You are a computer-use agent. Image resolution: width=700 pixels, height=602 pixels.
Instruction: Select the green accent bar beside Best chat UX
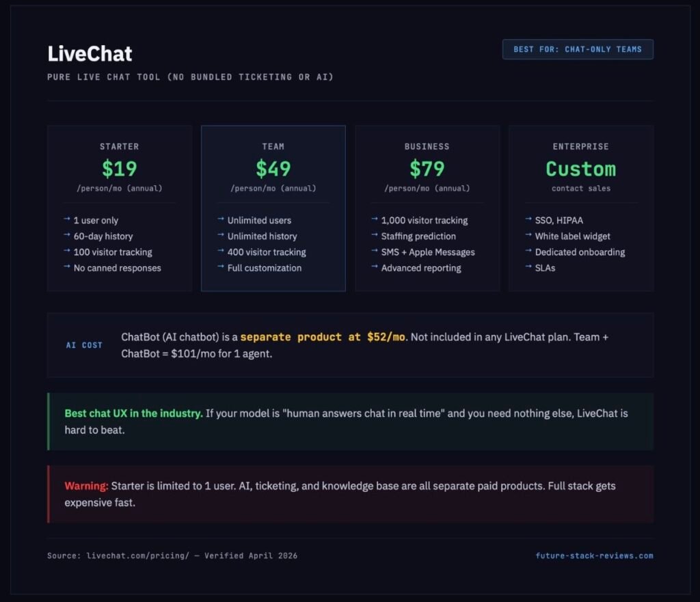pyautogui.click(x=48, y=422)
